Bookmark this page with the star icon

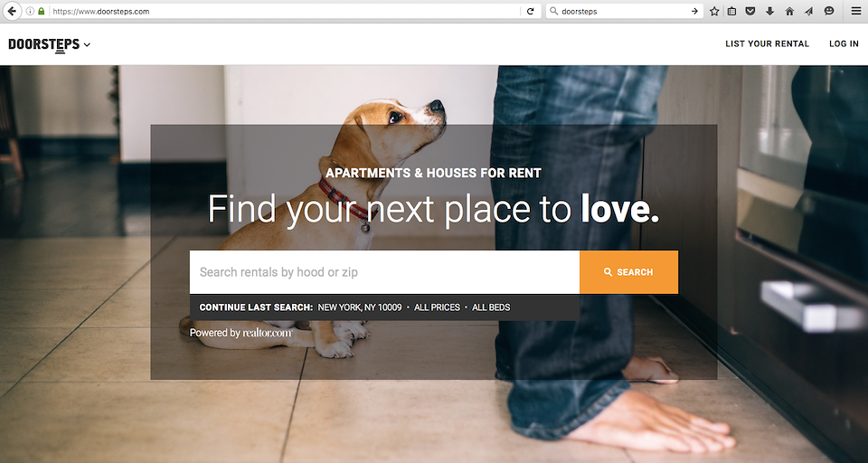(714, 11)
